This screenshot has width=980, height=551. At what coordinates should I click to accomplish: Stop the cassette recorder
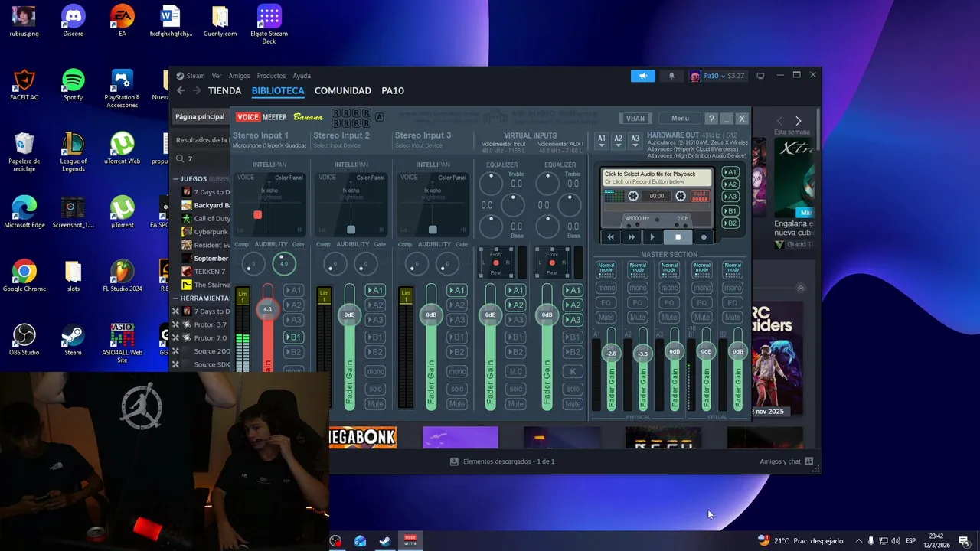[678, 237]
